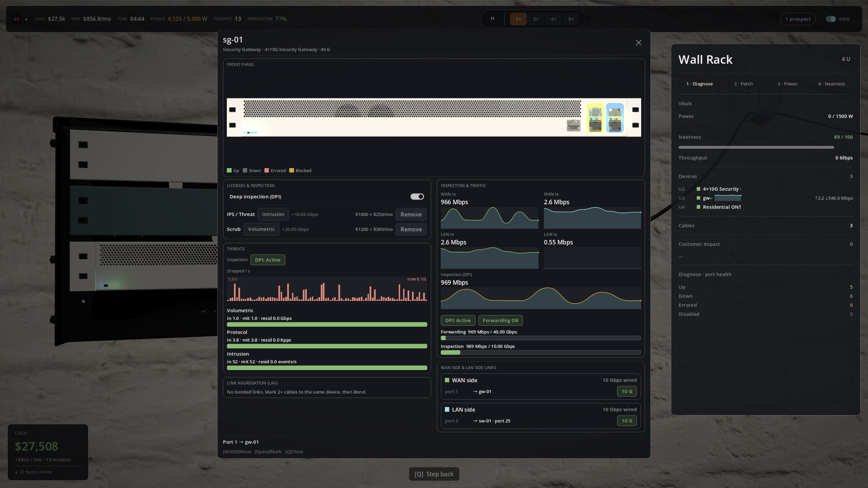Click the Inspection capacity bar
This screenshot has height=488, width=868.
point(541,352)
